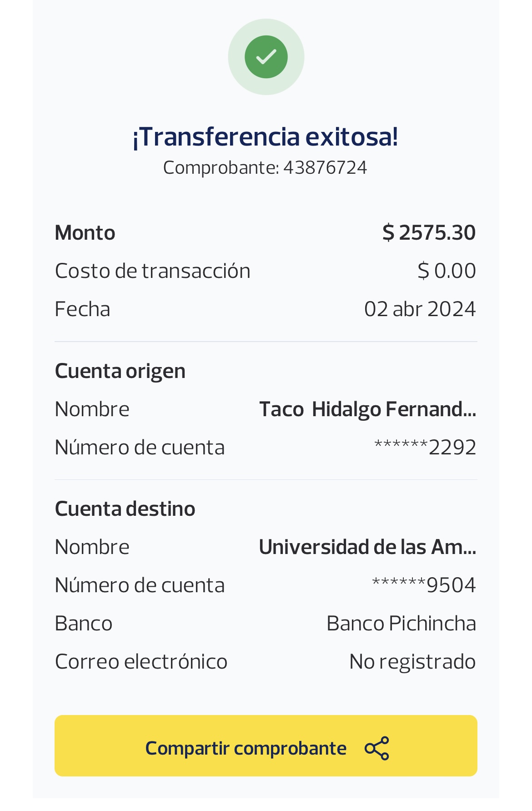Click destination name Universidad de las Am...
Screen dimensions: 532x811
click(x=367, y=547)
